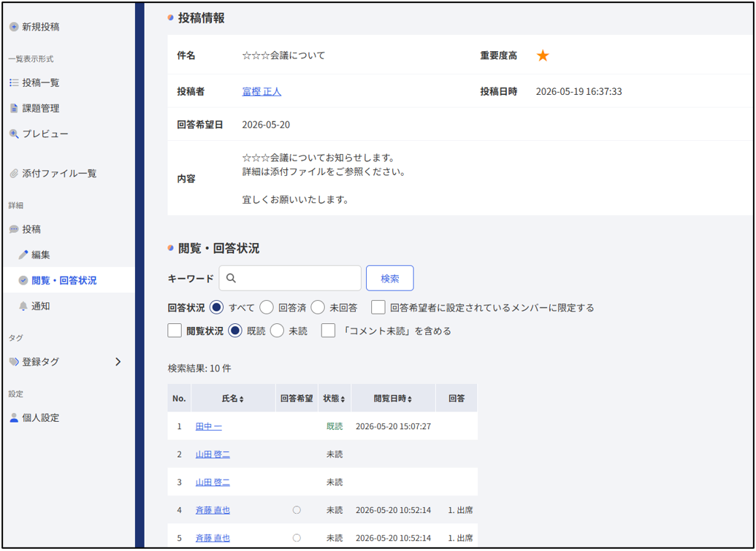Image resolution: width=756 pixels, height=551 pixels.
Task: Click 投稿日時 value 2026-05-19 16:37:33
Action: coord(579,91)
